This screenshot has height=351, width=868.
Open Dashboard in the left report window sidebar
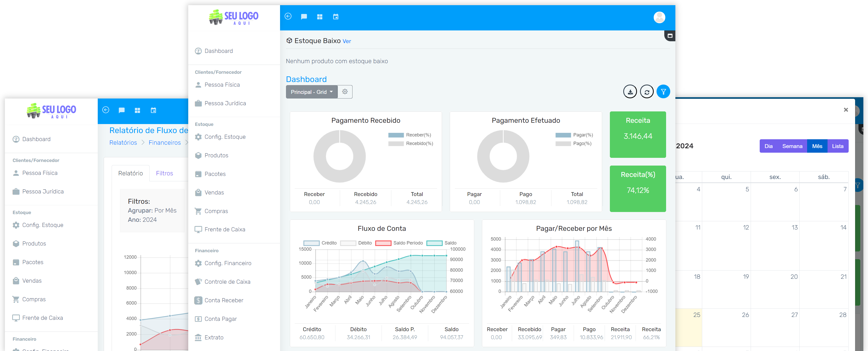pyautogui.click(x=31, y=139)
